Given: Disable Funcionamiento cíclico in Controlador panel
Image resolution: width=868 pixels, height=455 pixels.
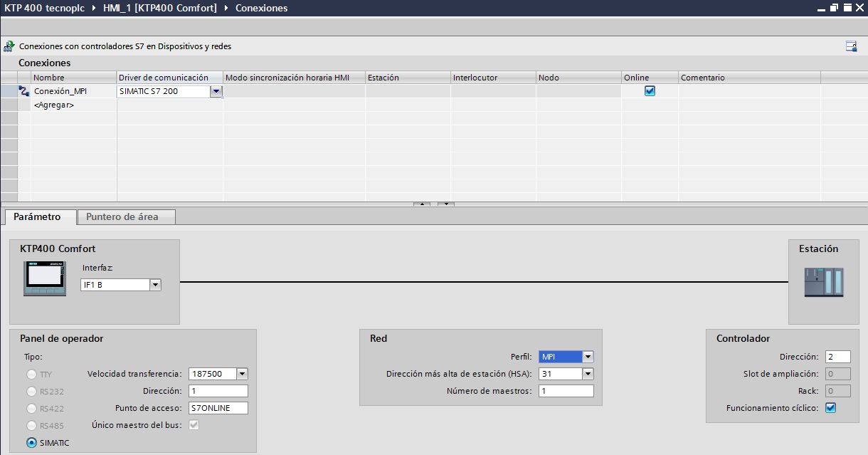Looking at the screenshot, I should click(x=831, y=407).
